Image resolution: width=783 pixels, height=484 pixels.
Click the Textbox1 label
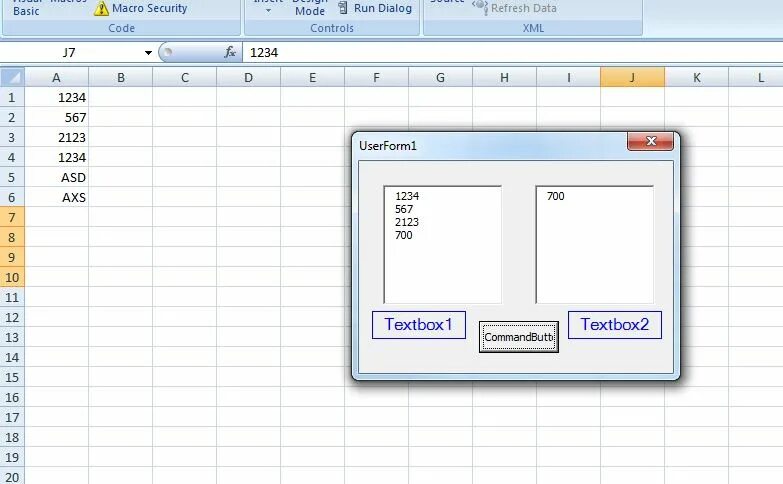(418, 325)
